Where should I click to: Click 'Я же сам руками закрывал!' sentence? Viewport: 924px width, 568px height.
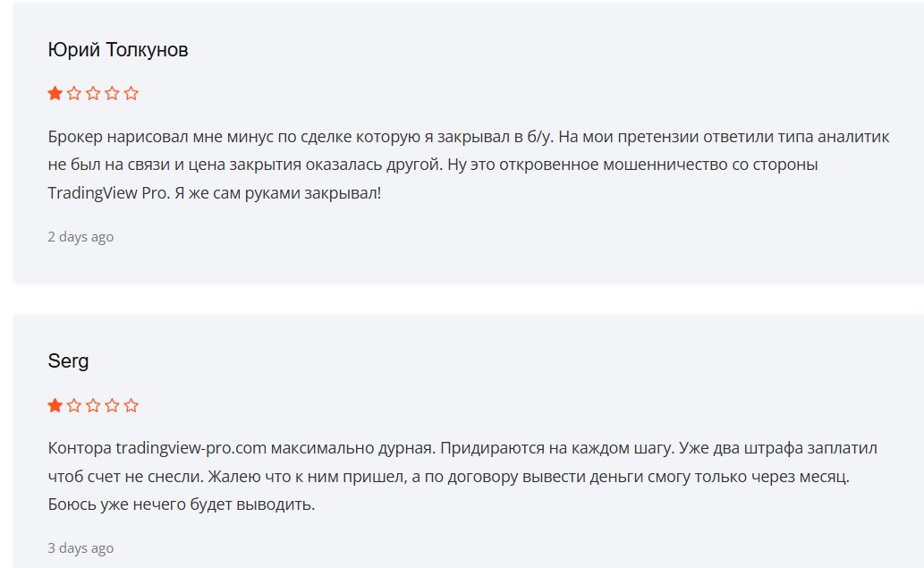[x=277, y=192]
